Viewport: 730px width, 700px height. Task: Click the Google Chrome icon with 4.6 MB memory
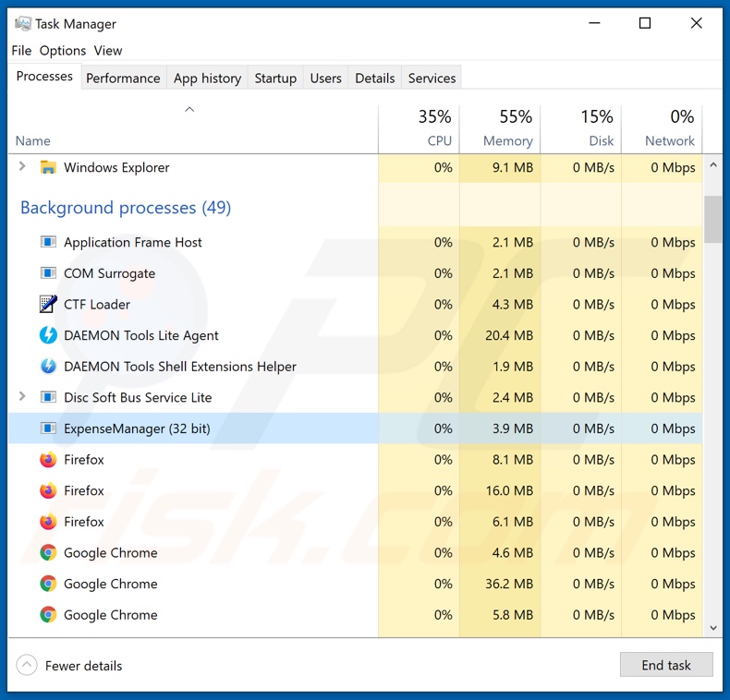tap(48, 552)
